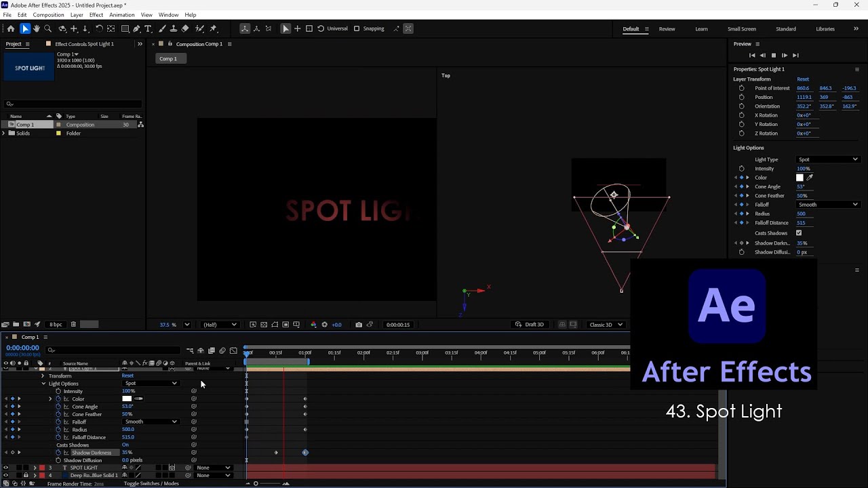
Task: Collapse the Light Options group in timeline
Action: coord(43,384)
